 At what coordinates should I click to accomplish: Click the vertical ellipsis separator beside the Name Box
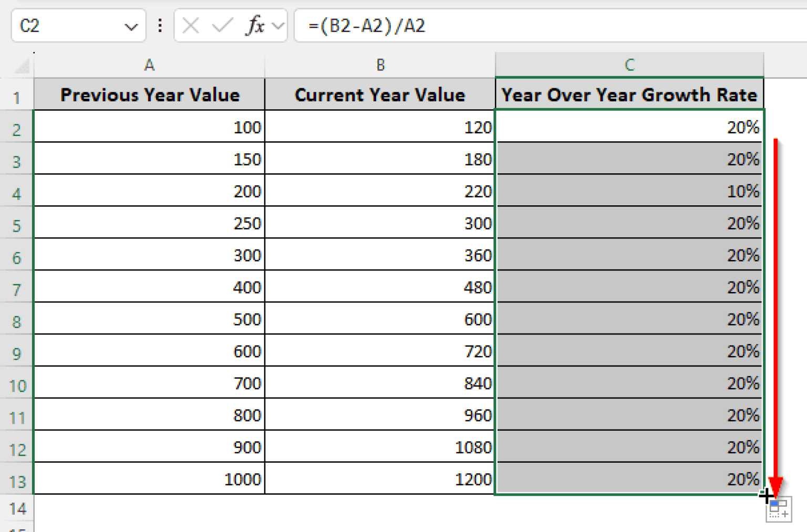tap(160, 26)
